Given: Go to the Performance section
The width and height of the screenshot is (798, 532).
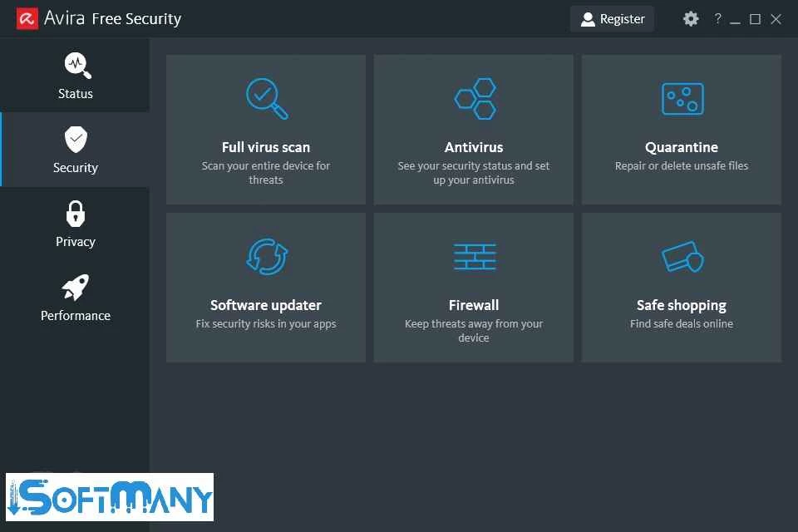Looking at the screenshot, I should tap(76, 298).
